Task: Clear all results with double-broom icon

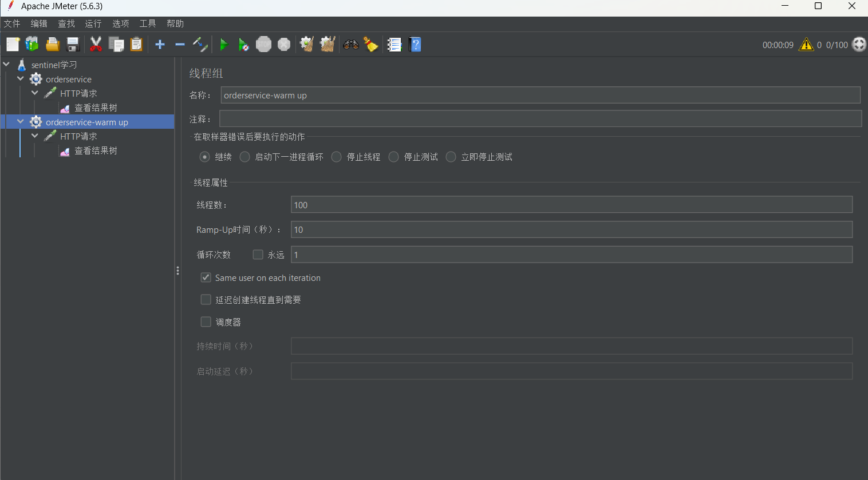Action: click(328, 44)
